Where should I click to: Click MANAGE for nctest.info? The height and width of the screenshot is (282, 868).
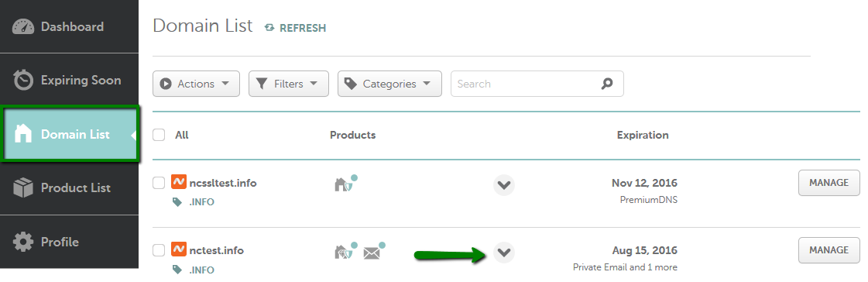[x=829, y=250]
